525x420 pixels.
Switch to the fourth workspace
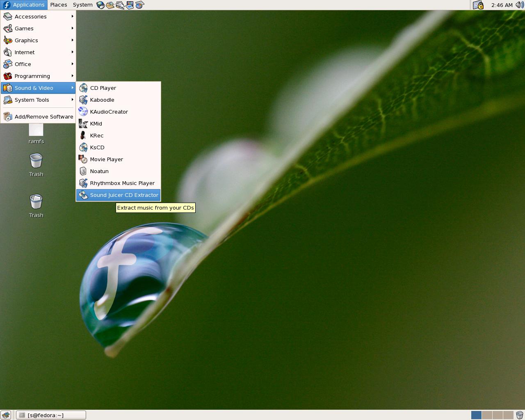pos(508,415)
